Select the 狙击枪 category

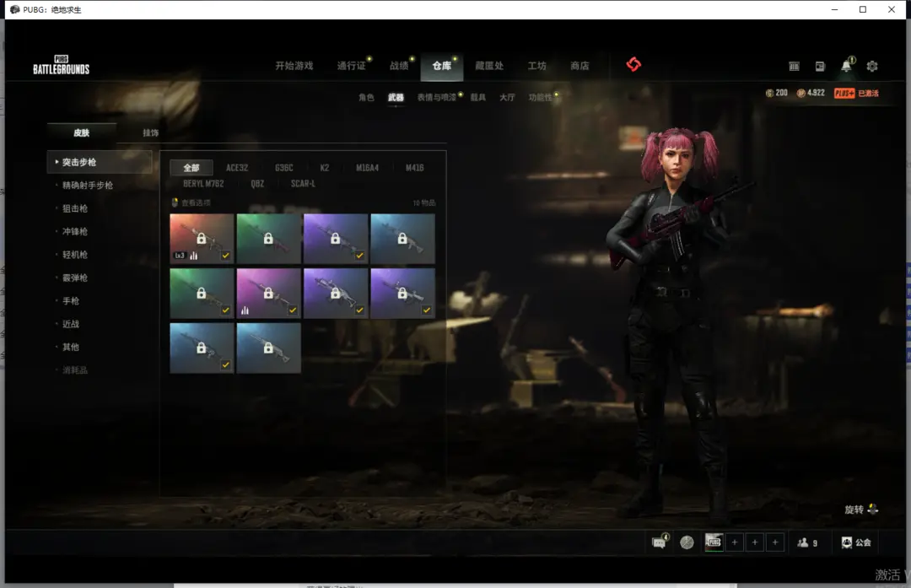(x=75, y=208)
